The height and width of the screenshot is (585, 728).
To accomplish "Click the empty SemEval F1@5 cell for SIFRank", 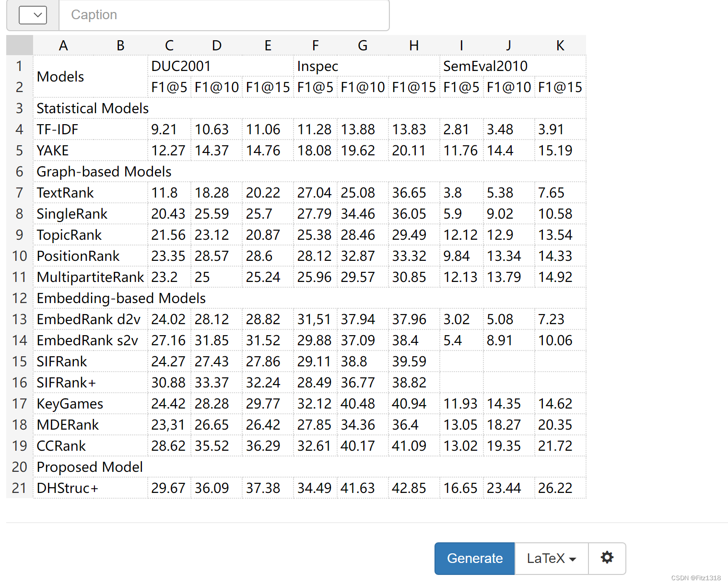I will [461, 362].
